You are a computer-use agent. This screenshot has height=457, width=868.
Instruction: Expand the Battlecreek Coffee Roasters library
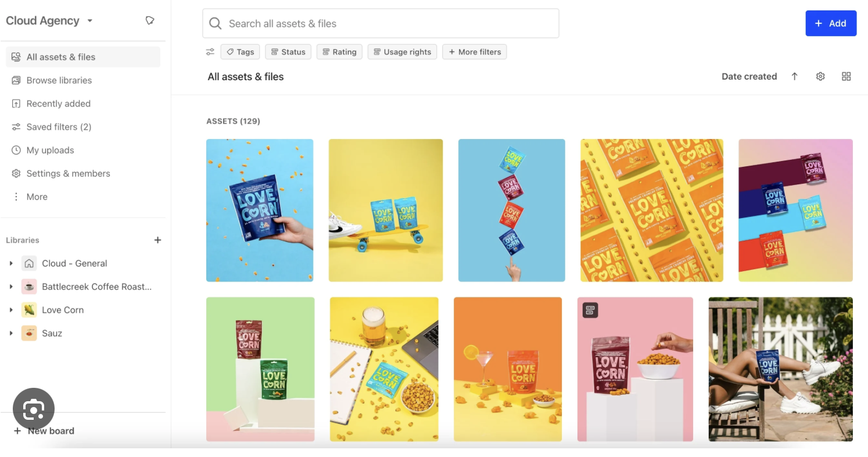11,287
